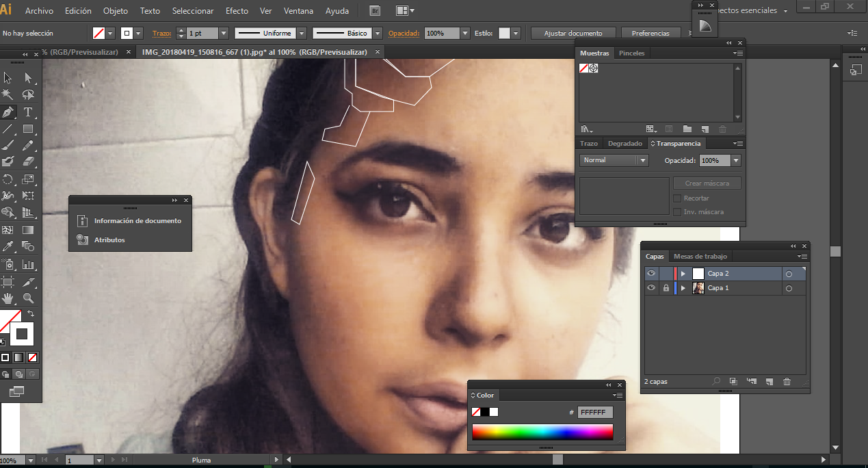The image size is (868, 468).
Task: Open the Estilo graphic style dropdown
Action: pyautogui.click(x=516, y=33)
